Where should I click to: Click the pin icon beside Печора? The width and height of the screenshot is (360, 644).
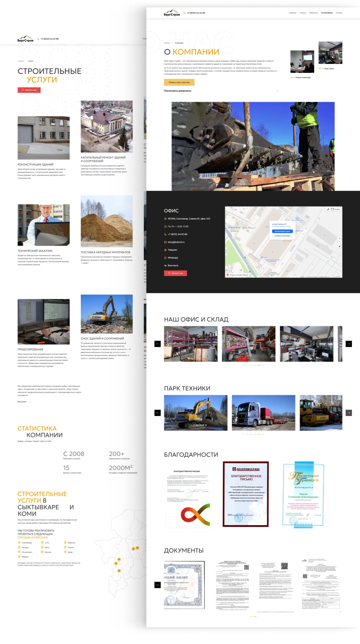tap(19, 547)
